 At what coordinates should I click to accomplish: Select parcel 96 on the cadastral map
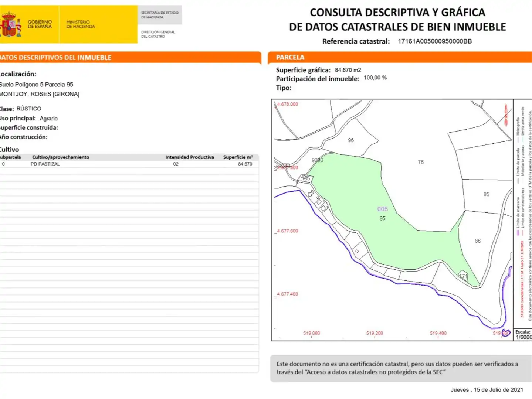pyautogui.click(x=351, y=140)
